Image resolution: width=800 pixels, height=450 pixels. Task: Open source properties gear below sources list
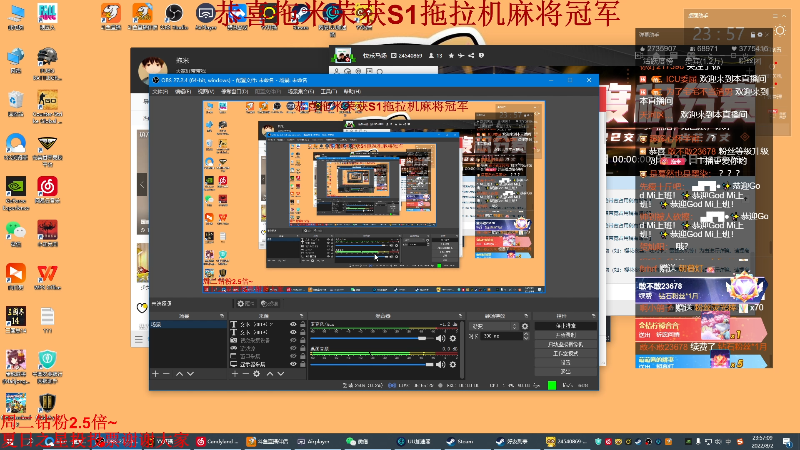(x=257, y=374)
